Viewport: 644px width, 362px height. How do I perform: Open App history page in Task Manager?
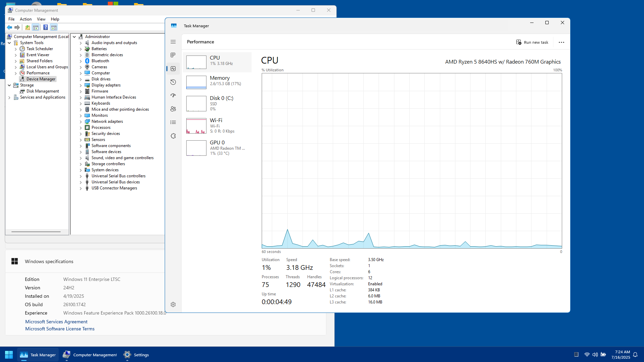[173, 82]
